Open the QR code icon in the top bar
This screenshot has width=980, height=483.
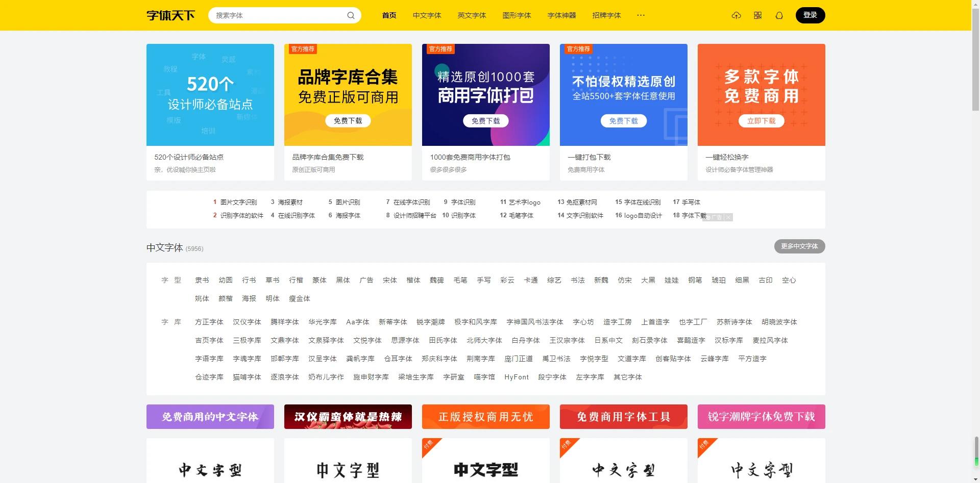point(758,15)
